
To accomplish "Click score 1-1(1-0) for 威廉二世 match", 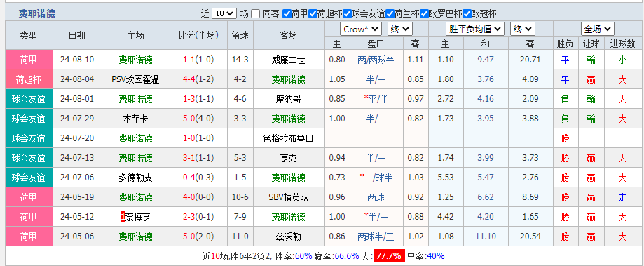I will pyautogui.click(x=199, y=60).
